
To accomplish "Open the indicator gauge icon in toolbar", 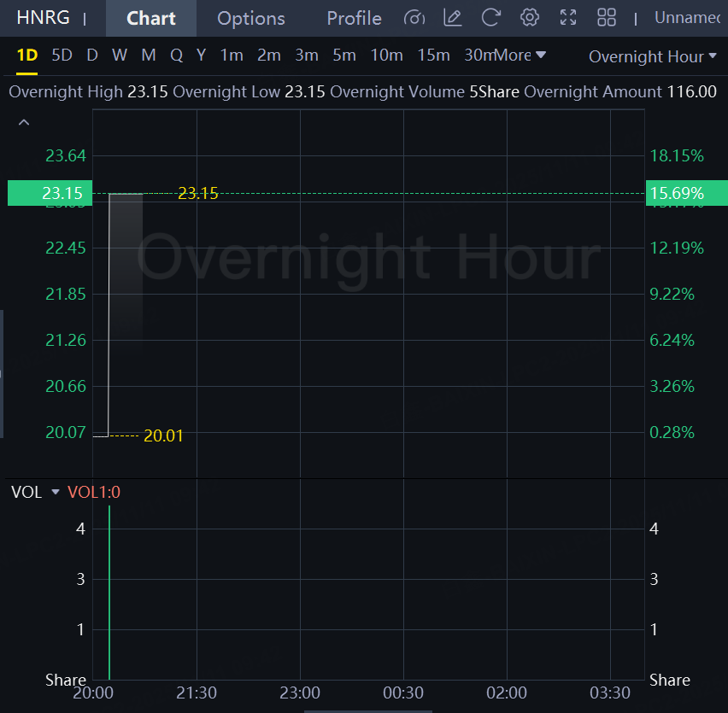I will (414, 18).
